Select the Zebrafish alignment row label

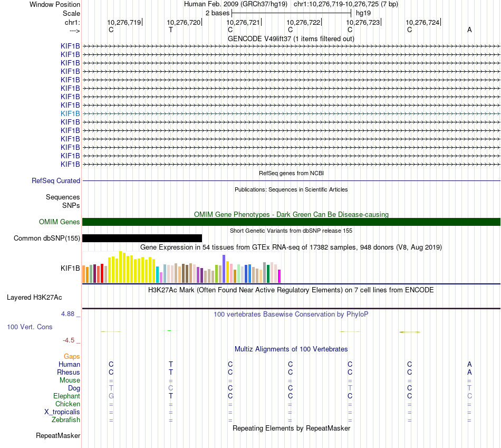(x=66, y=420)
